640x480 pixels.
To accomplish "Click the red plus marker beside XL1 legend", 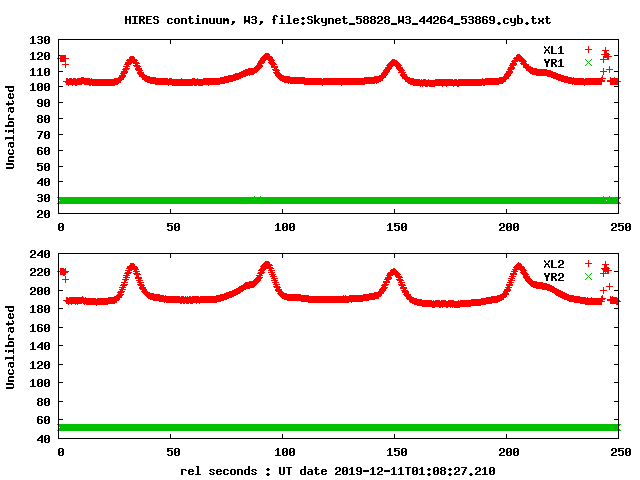I will 588,49.
